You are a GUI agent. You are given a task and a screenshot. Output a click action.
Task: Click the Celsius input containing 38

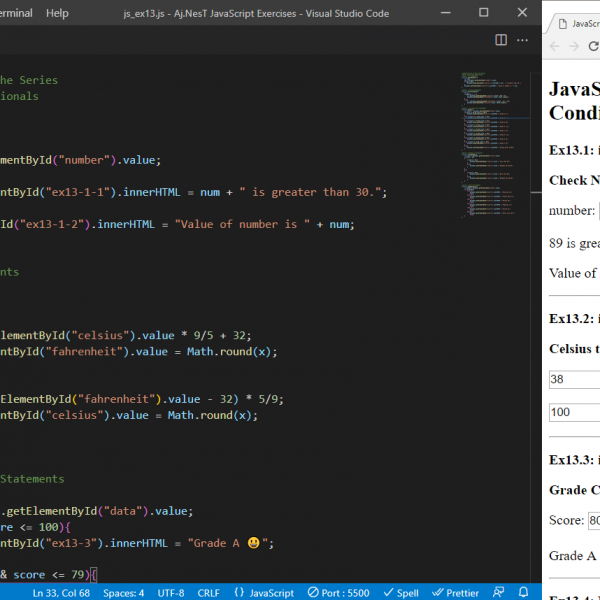[x=574, y=380]
